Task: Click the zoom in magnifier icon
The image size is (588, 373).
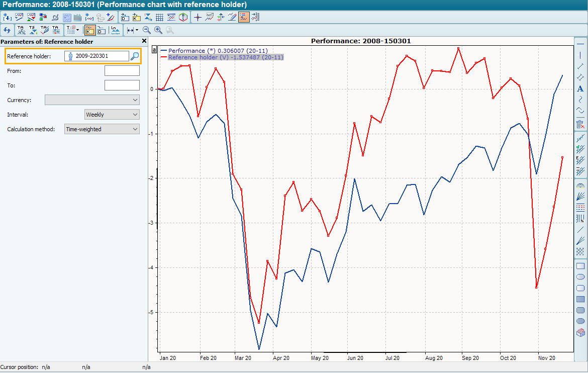Action: pos(158,30)
